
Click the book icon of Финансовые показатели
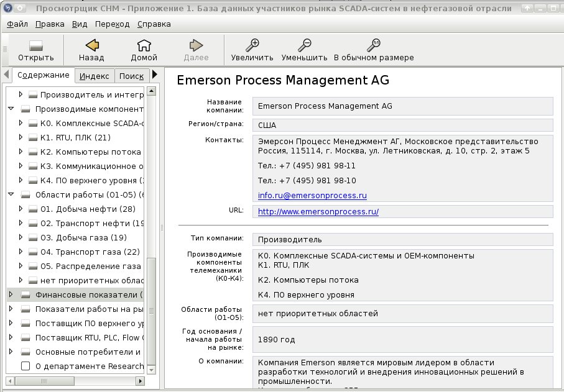25,295
